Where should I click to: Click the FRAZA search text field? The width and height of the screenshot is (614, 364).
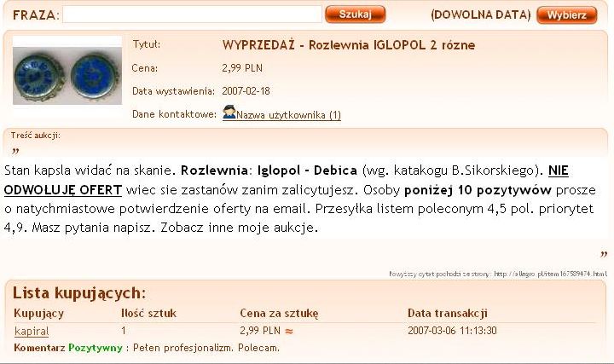click(192, 14)
